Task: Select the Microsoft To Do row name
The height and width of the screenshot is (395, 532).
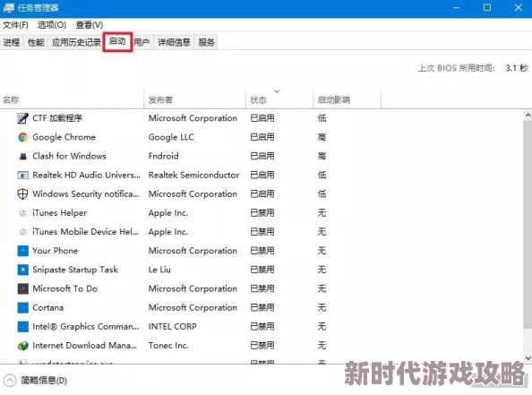Action: point(64,288)
